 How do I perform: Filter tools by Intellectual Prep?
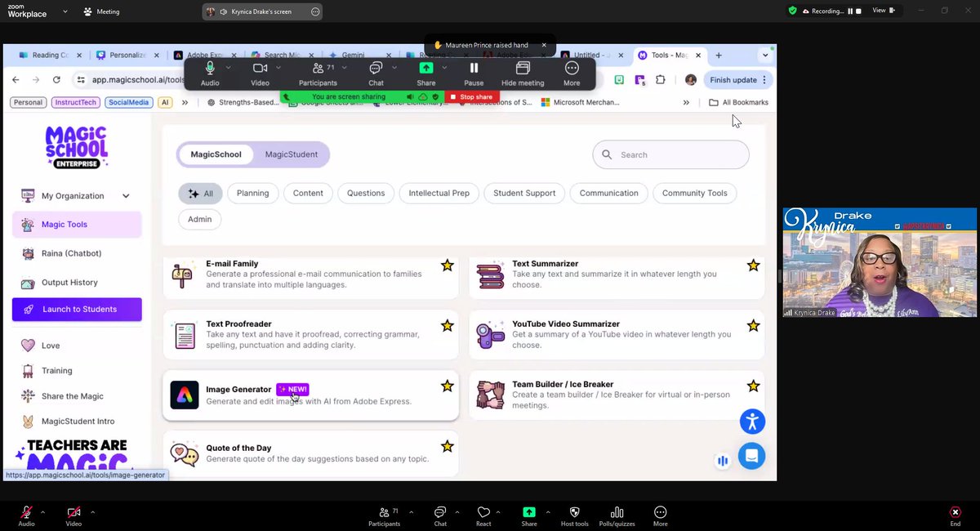[439, 194]
